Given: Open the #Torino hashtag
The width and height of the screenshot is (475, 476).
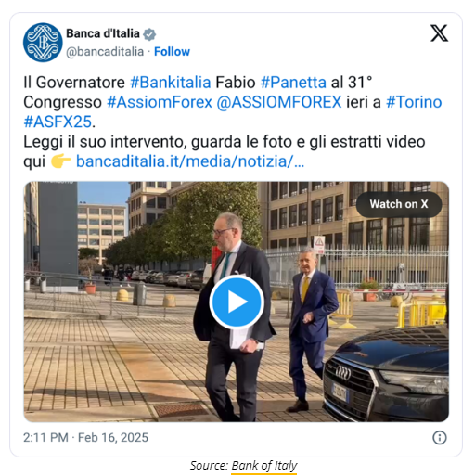Looking at the screenshot, I should click(x=414, y=102).
